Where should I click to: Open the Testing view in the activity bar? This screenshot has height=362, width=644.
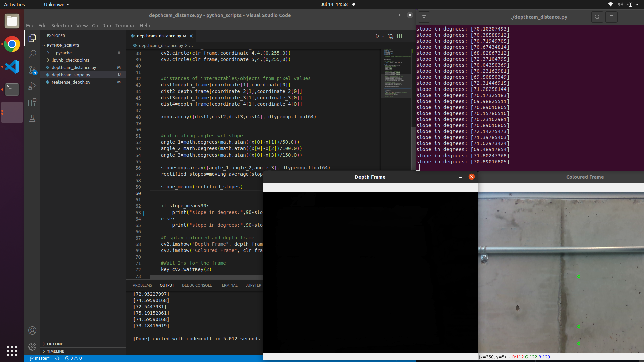[x=32, y=118]
